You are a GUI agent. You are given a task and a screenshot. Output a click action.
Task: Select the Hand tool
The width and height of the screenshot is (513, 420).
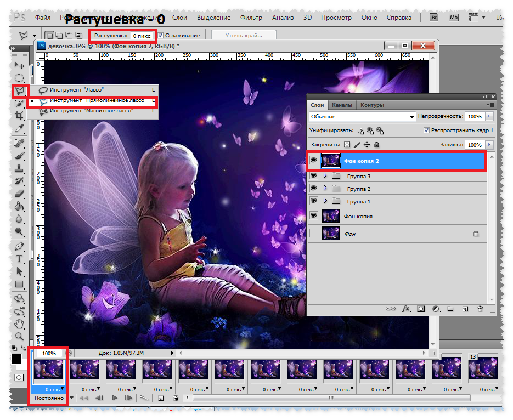pos(19,324)
